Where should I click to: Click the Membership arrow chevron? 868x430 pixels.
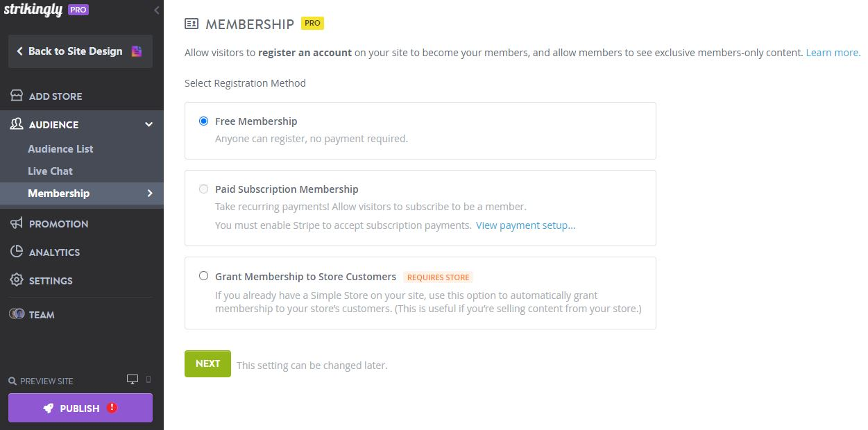tap(150, 193)
